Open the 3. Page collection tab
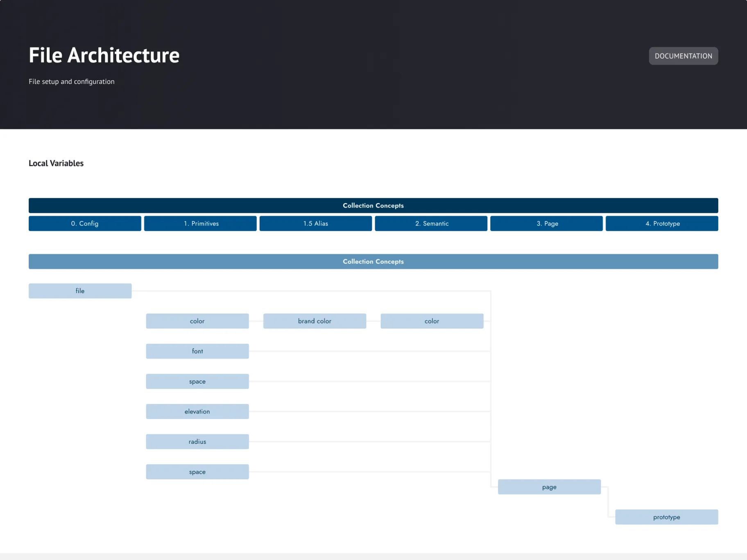The width and height of the screenshot is (747, 560). (x=546, y=224)
